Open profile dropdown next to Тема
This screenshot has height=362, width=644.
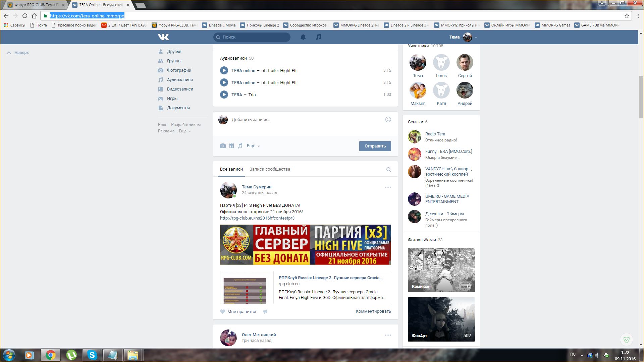[476, 38]
